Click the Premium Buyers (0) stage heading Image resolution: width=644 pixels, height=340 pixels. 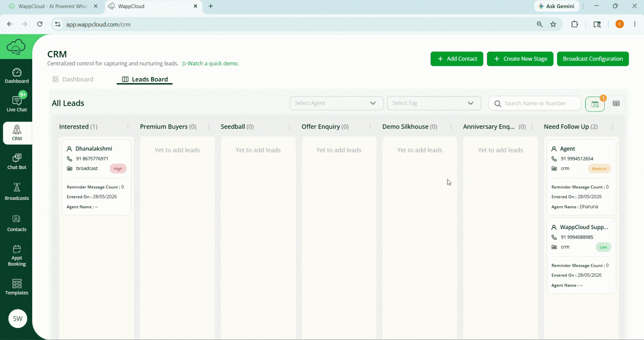tap(168, 127)
